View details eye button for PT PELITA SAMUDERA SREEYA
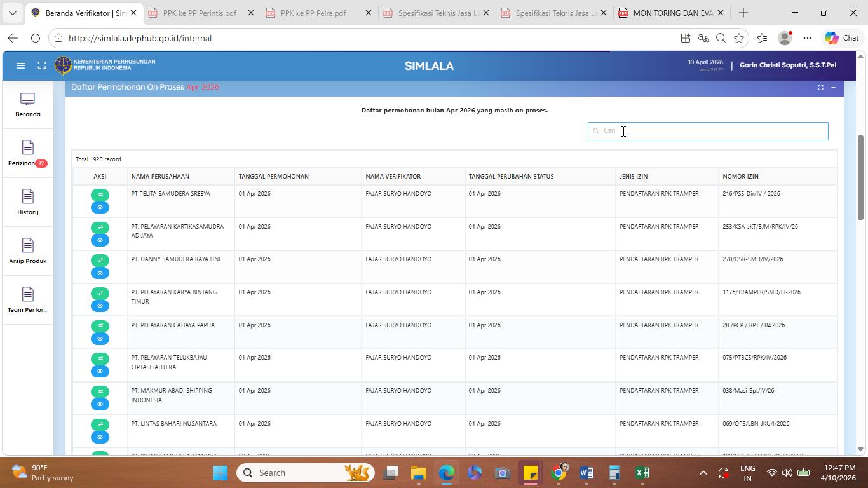This screenshot has height=488, width=868. pos(100,207)
